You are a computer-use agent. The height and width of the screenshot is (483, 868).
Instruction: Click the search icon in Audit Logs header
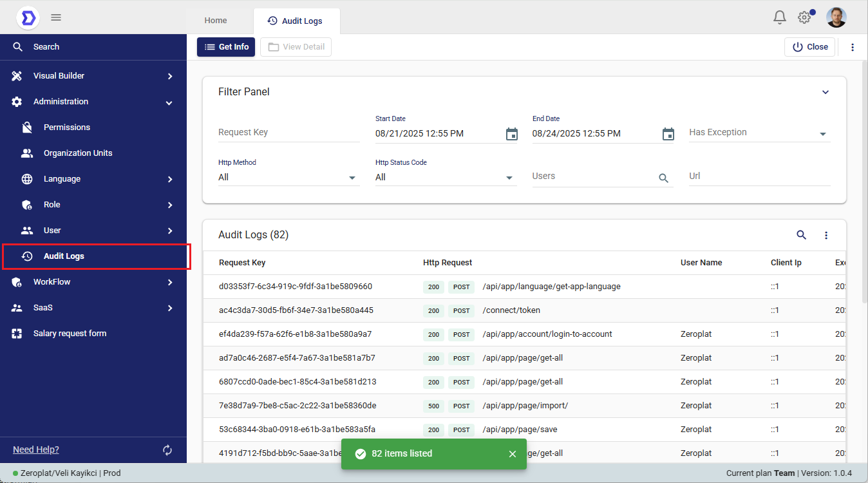coord(801,235)
